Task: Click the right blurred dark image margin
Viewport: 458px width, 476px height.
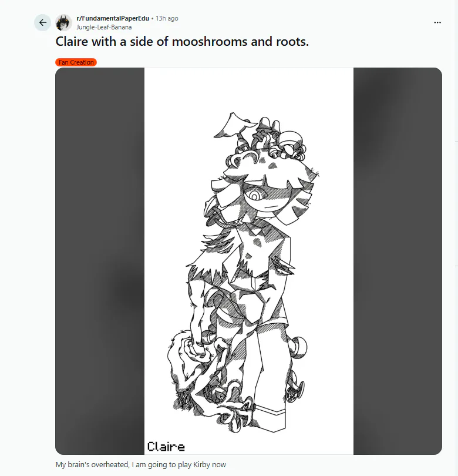Action: (398, 261)
